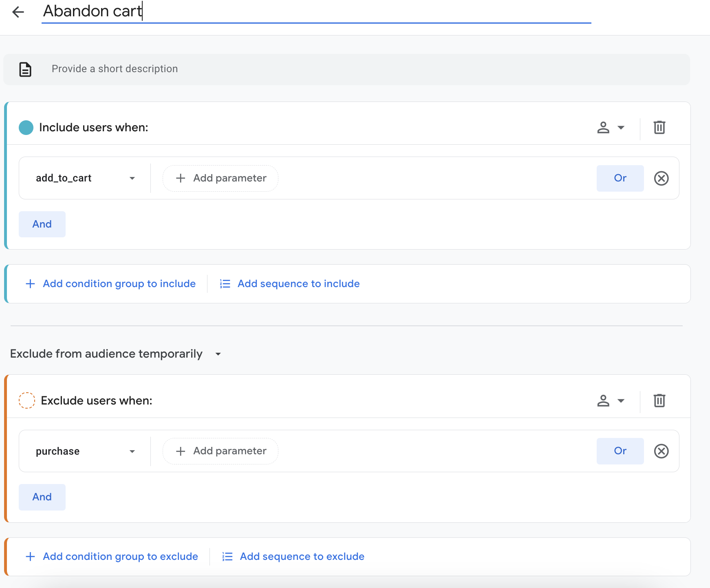Image resolution: width=710 pixels, height=588 pixels.
Task: Click the exclude sequence list icon
Action: 227,557
